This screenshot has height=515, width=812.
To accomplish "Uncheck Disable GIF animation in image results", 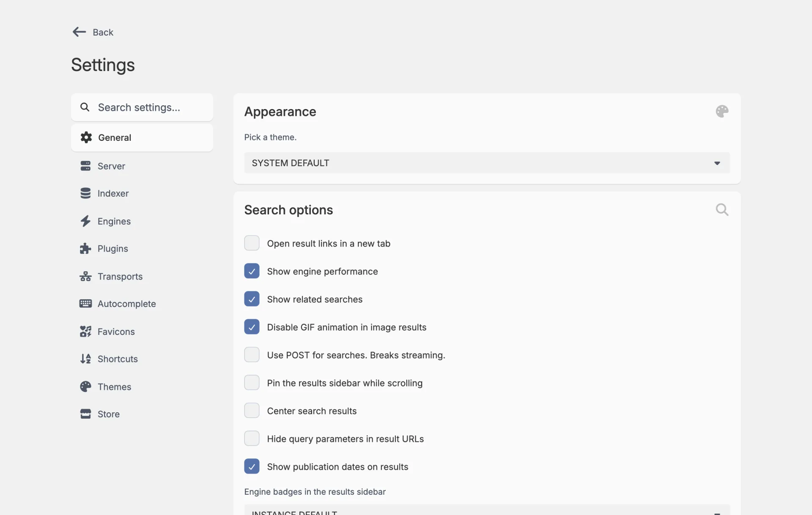I will pos(252,327).
